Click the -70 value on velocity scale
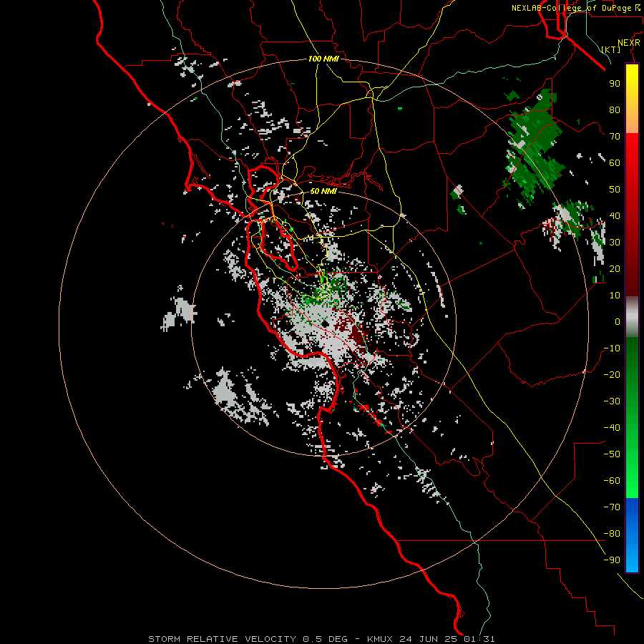Viewport: 644px width, 644px height. click(x=612, y=507)
